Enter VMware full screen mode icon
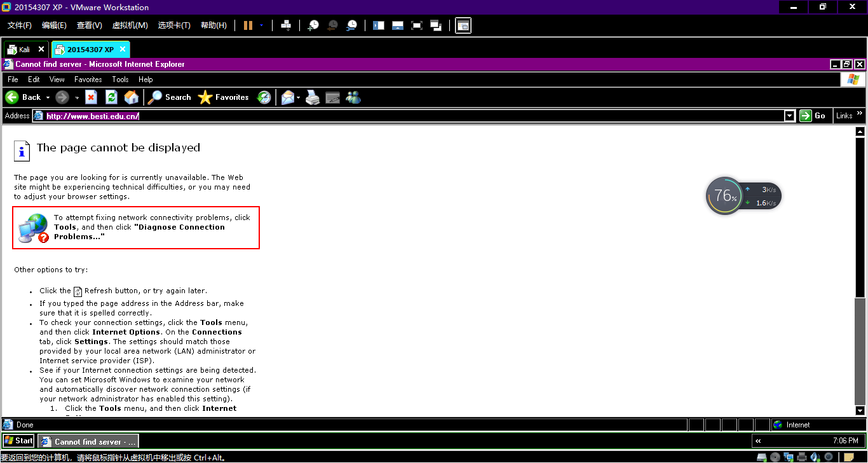The image size is (868, 463). point(417,25)
